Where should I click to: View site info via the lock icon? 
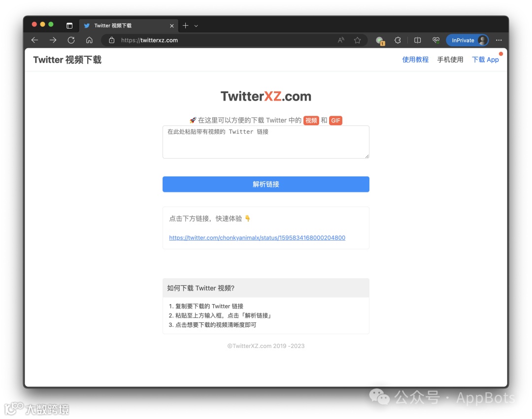coord(112,40)
